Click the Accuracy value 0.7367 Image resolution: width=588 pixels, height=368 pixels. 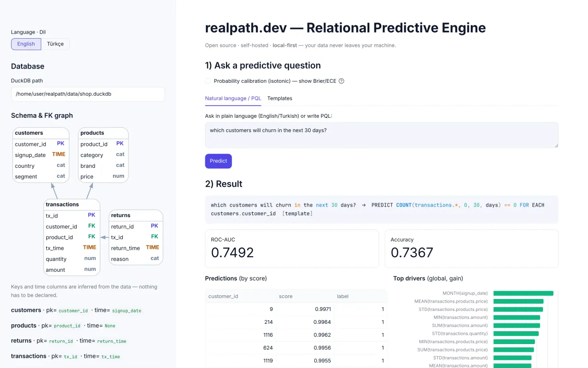coord(412,253)
